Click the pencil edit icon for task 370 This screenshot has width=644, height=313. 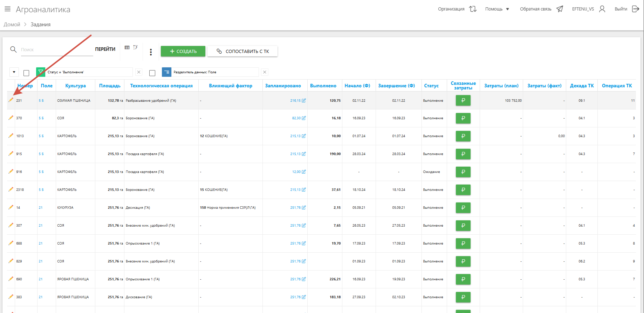click(11, 118)
